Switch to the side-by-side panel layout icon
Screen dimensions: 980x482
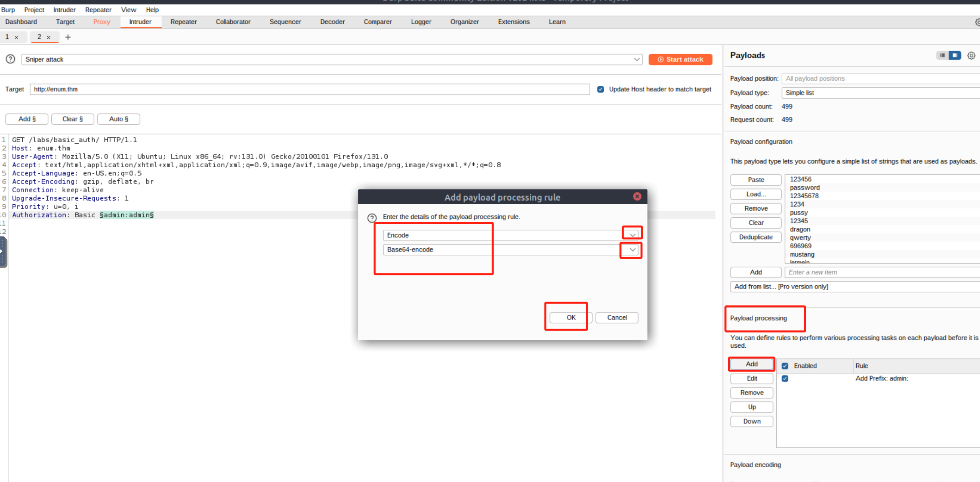point(955,55)
